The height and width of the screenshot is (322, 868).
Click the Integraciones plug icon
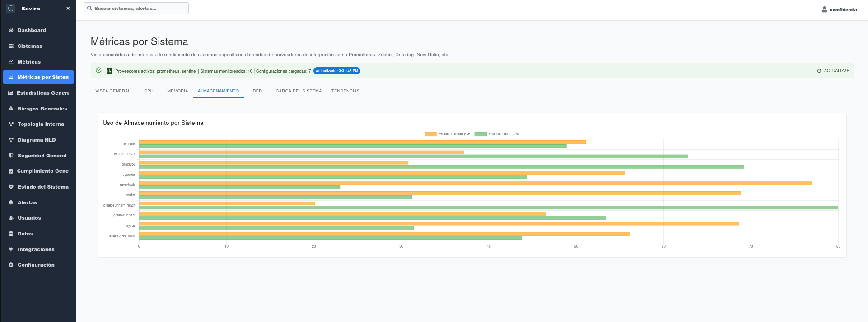(x=11, y=249)
